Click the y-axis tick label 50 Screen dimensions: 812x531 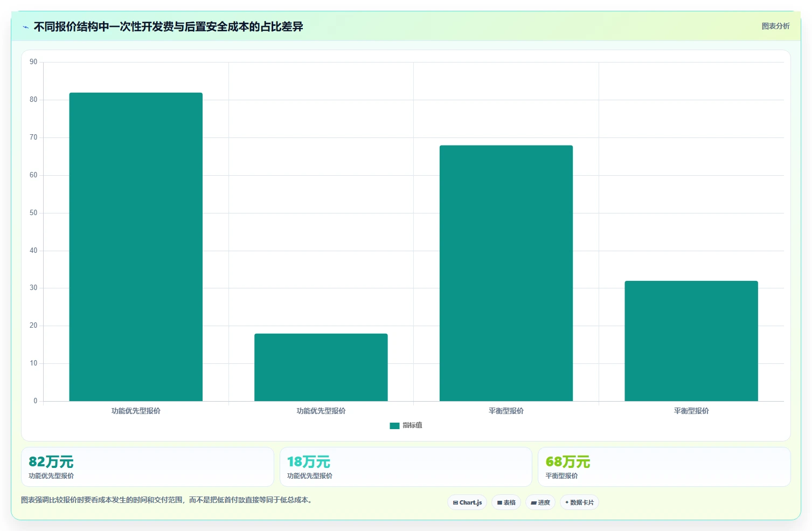33,213
